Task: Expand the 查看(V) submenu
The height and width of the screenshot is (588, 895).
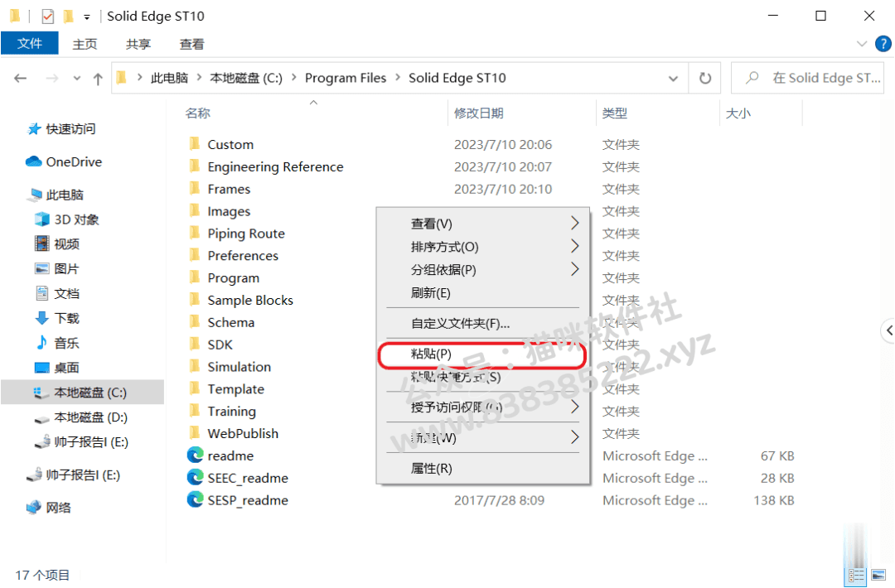Action: (483, 224)
